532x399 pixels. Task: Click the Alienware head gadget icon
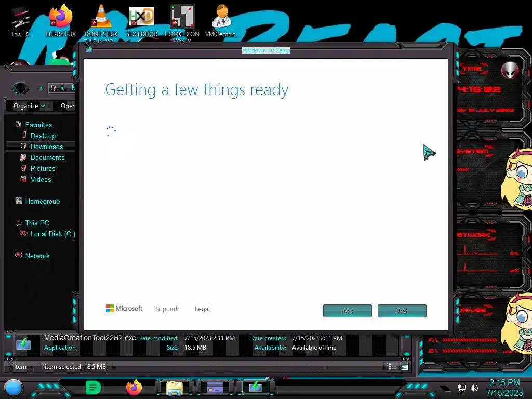(510, 70)
